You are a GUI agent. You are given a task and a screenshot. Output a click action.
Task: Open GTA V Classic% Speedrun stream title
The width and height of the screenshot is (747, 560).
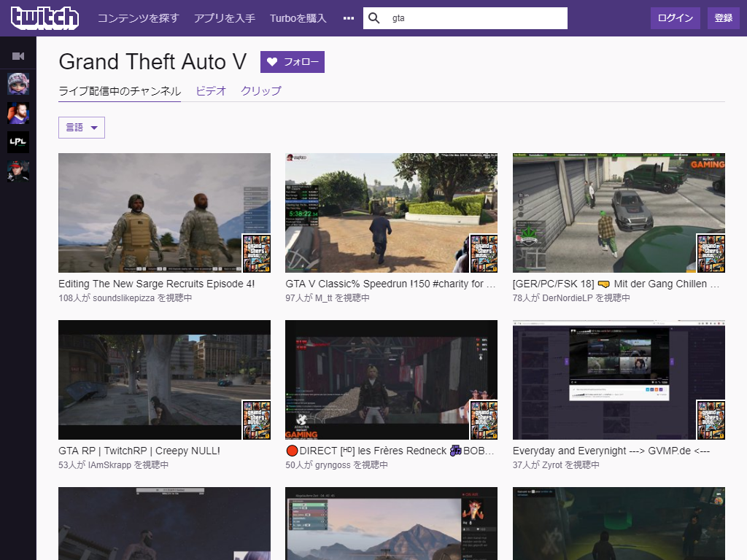pos(390,284)
